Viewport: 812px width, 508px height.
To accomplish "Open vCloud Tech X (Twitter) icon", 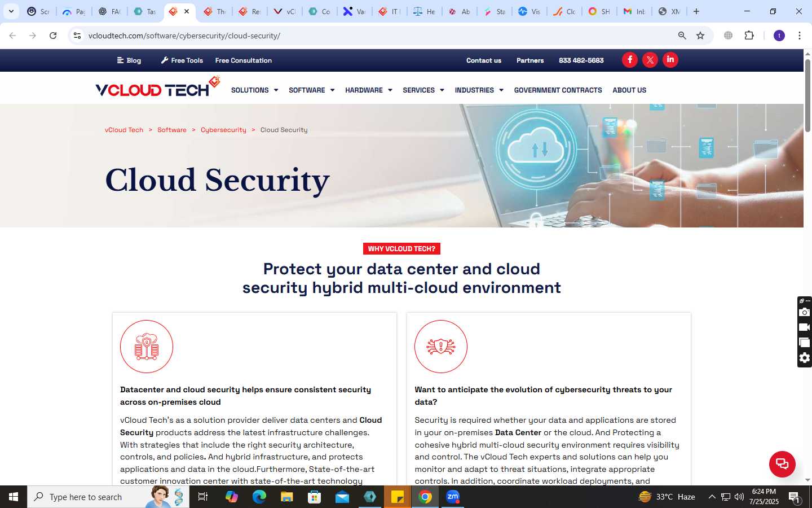I will click(650, 60).
